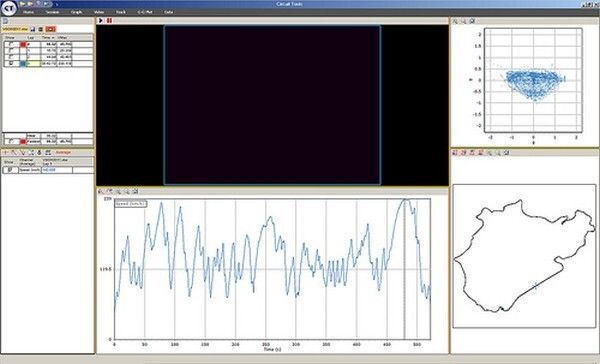Click the dark icon after the save icon
The width and height of the screenshot is (600, 364).
click(41, 29)
